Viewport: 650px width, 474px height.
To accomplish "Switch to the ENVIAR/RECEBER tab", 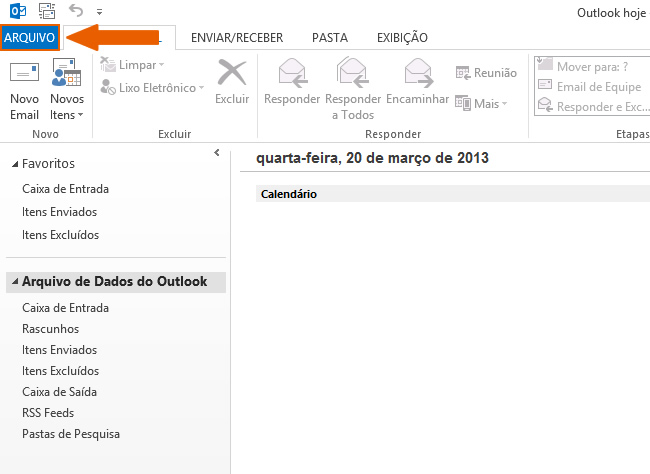I will [x=237, y=38].
